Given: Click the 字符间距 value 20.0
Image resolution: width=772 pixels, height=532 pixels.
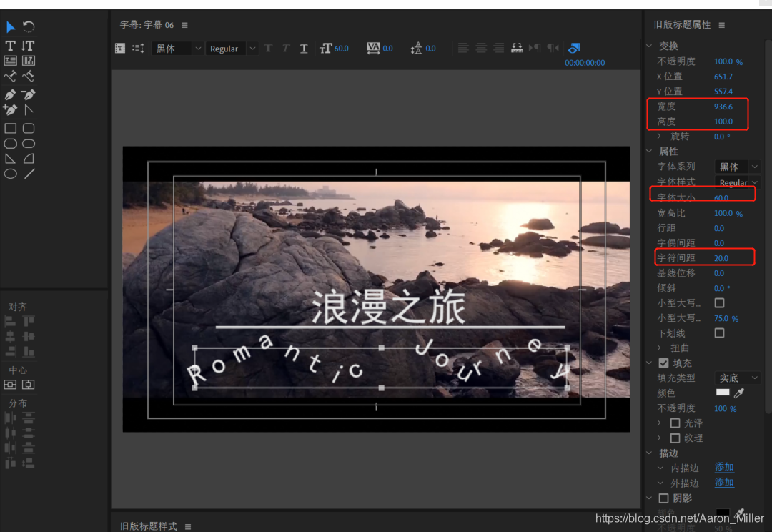Looking at the screenshot, I should 721,258.
